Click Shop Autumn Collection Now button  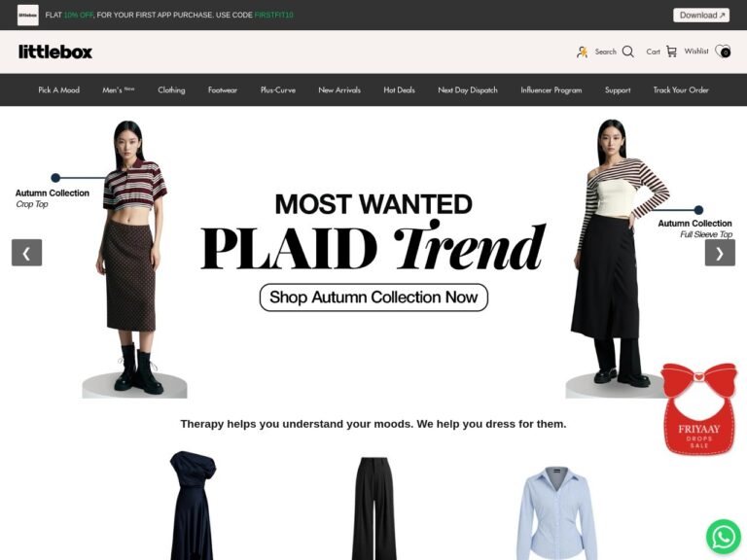(373, 297)
